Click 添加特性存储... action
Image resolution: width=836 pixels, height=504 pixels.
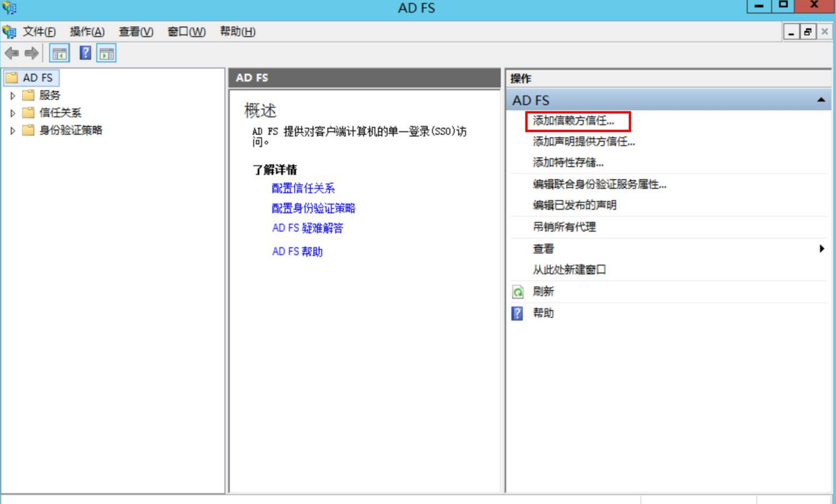(x=568, y=163)
